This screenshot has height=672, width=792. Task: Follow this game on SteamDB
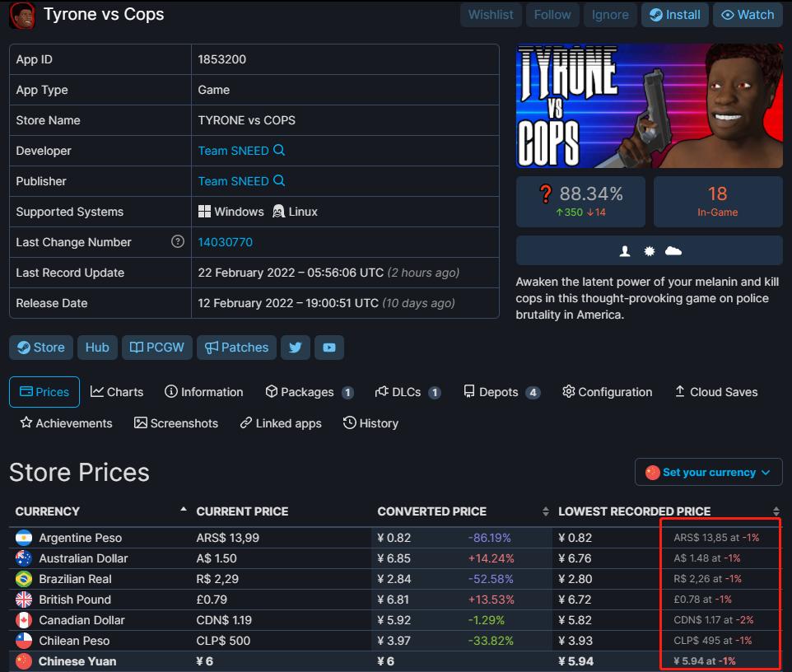552,14
